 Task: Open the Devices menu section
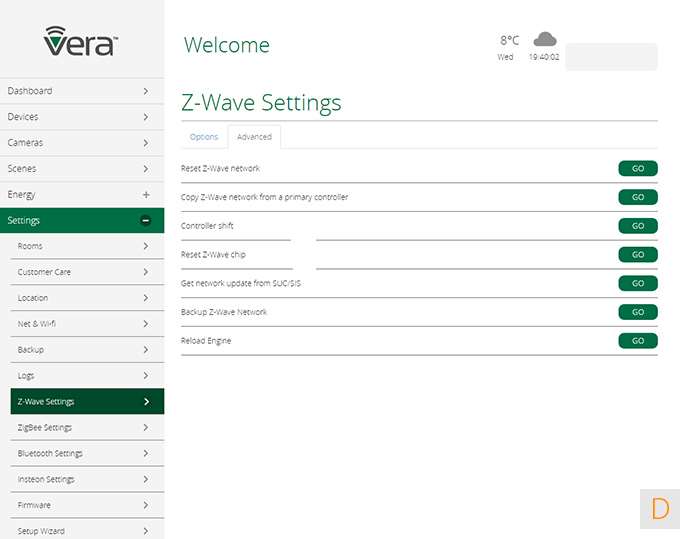click(x=80, y=117)
